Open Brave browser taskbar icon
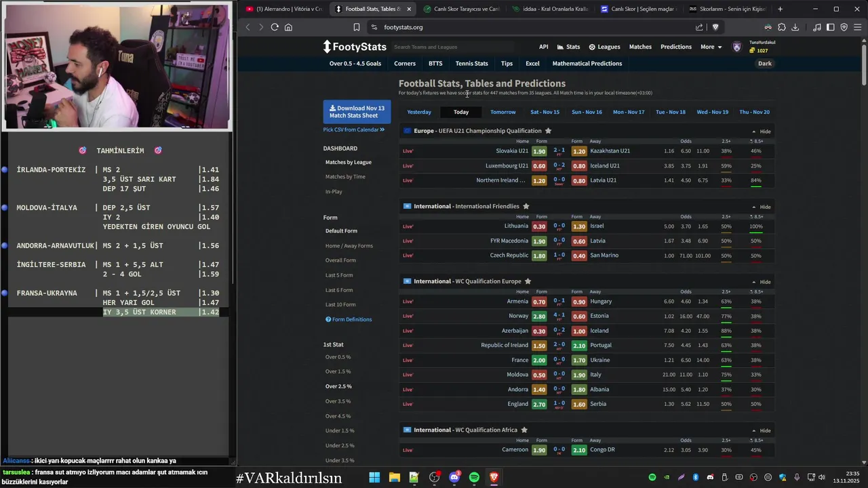868x488 pixels. (x=494, y=477)
